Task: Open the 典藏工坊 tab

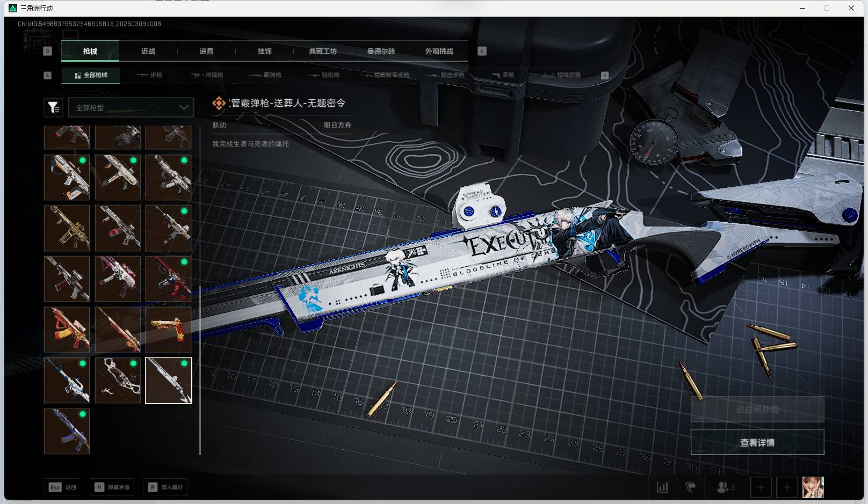Action: 322,52
